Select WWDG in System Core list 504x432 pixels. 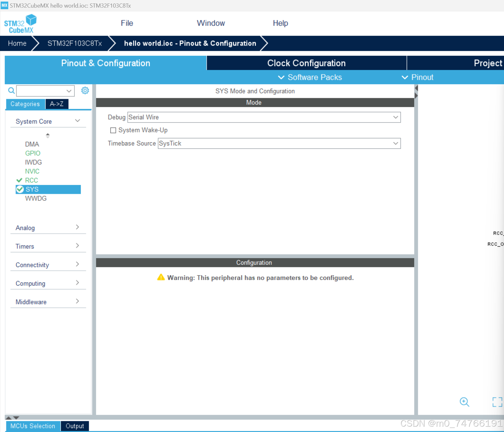(36, 198)
